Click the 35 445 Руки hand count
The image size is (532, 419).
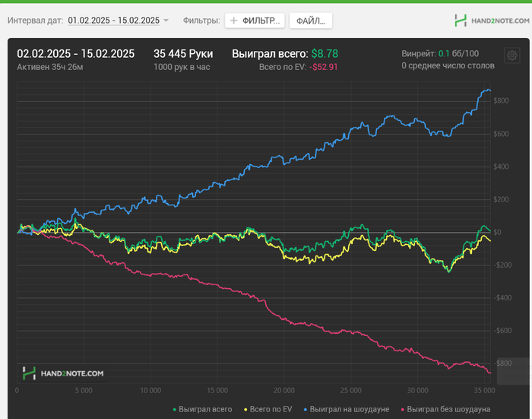(x=183, y=54)
